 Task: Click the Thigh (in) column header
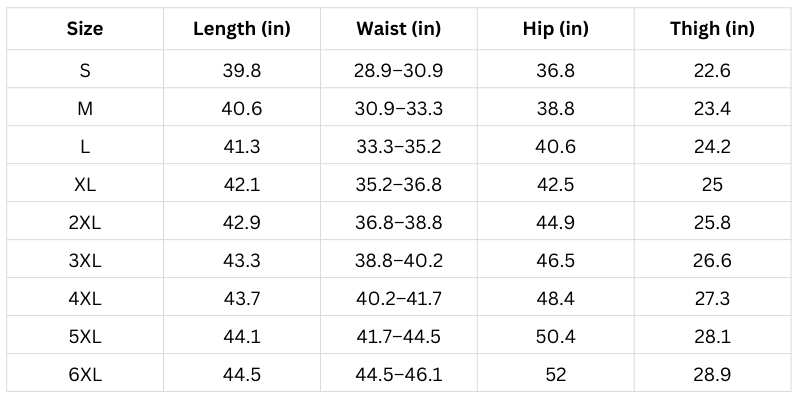[712, 28]
